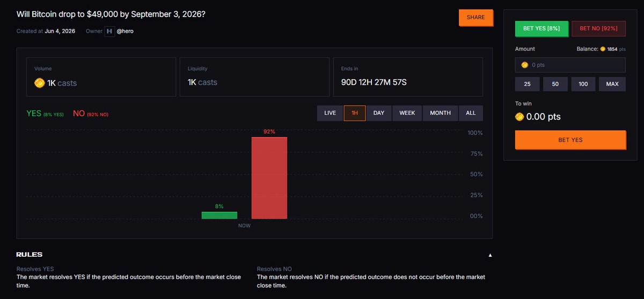Collapse the RULES section arrow
The width and height of the screenshot is (644, 299).
[490, 255]
